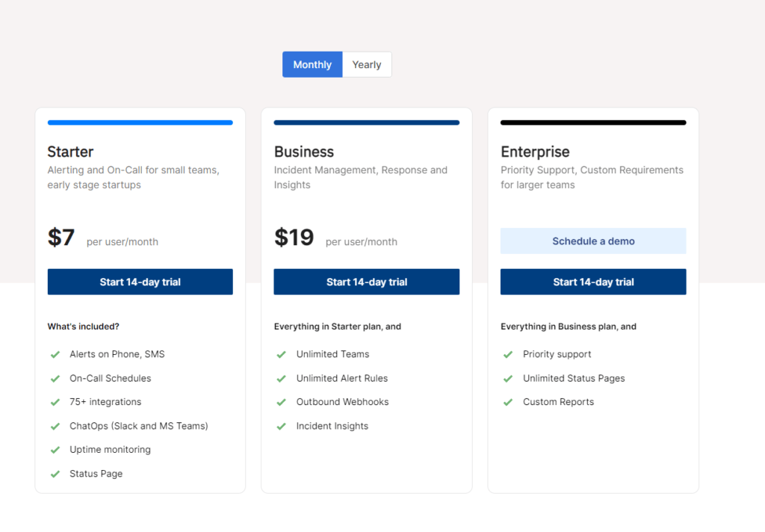Start 14-day trial for Business plan

point(367,282)
